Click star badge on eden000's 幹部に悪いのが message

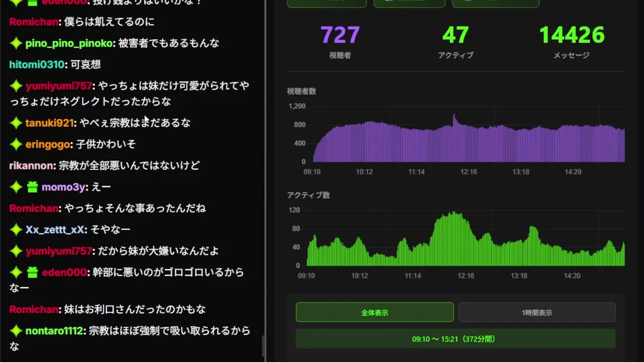pos(16,273)
